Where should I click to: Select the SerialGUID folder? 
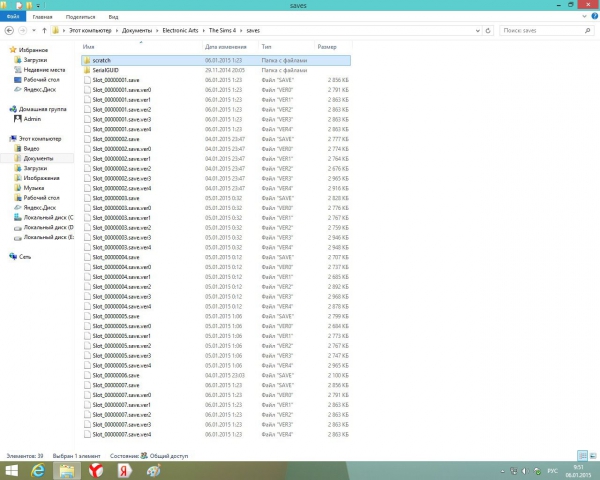click(106, 70)
